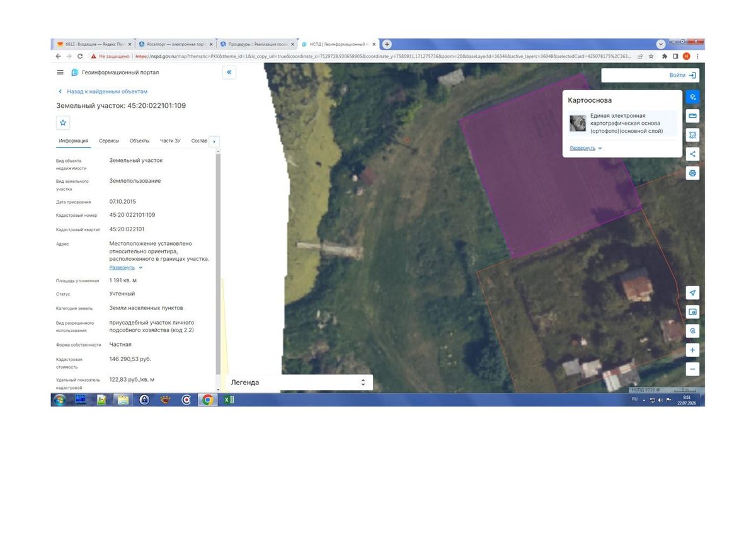Go back in browser history

[59, 56]
